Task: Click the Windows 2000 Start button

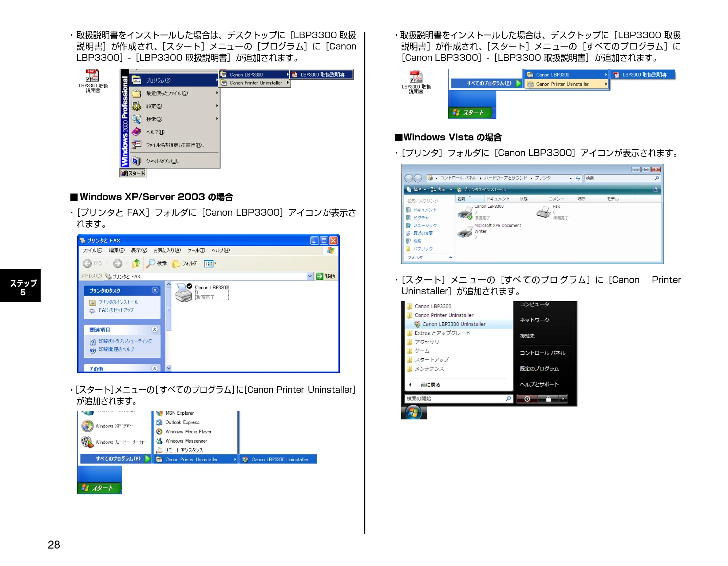Action: click(x=133, y=173)
